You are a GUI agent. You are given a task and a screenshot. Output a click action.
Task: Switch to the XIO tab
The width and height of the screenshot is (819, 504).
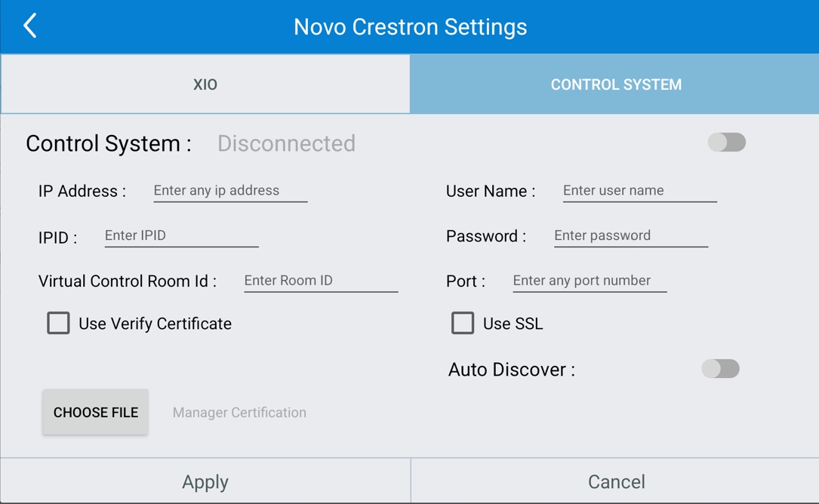tap(205, 85)
